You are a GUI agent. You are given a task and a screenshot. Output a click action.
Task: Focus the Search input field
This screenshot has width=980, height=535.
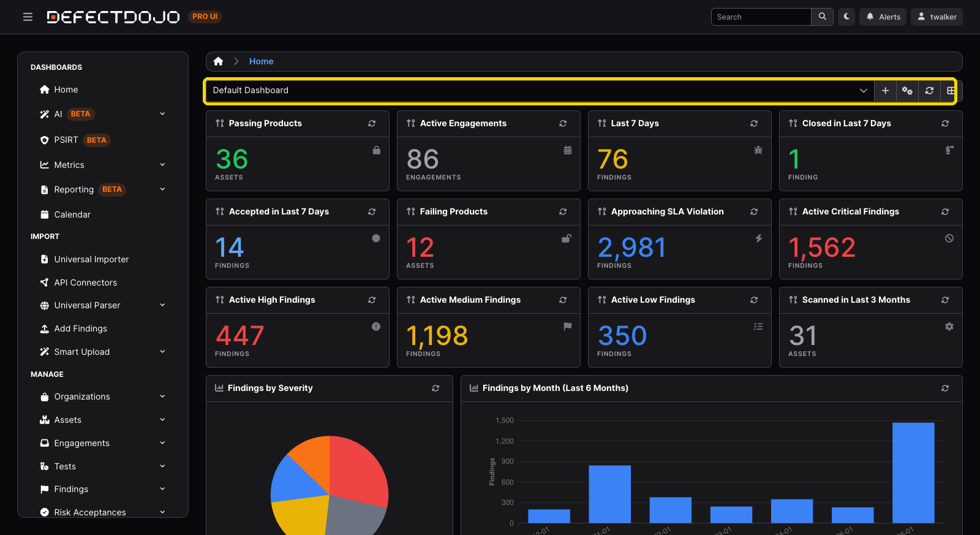(x=761, y=17)
